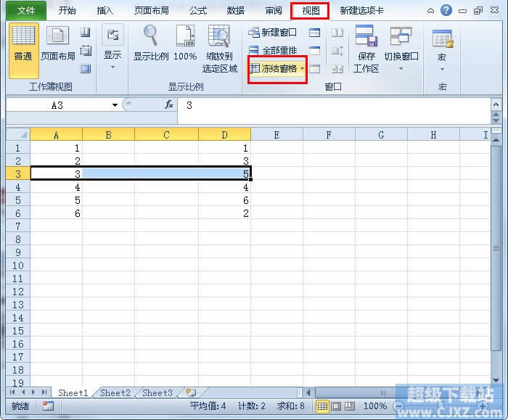The height and width of the screenshot is (420, 508).
Task: Set zoom to 100% in ribbon
Action: click(x=185, y=44)
